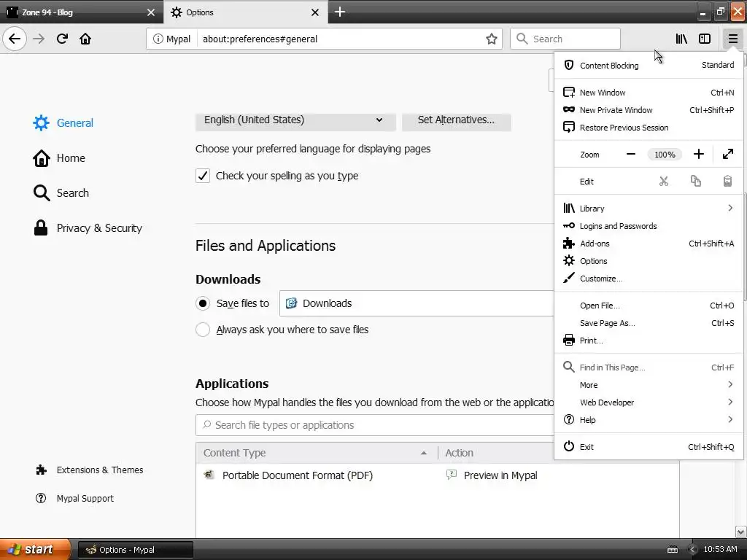Select Always ask you where to save files
The height and width of the screenshot is (560, 747).
pyautogui.click(x=203, y=330)
